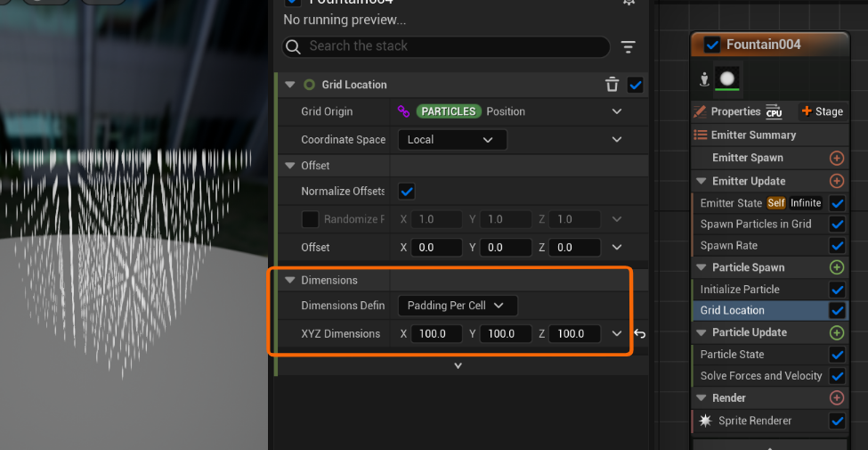Disable Emitter State module checkbox

click(x=837, y=203)
